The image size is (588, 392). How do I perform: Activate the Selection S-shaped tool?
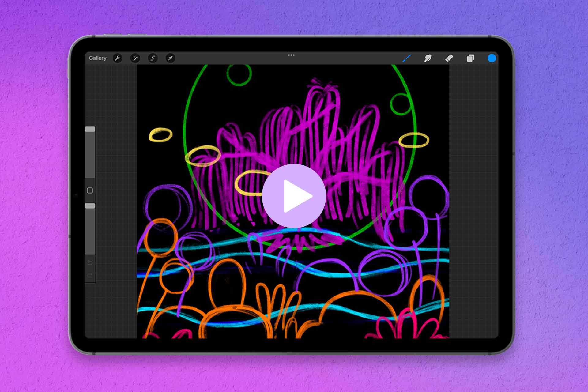point(153,58)
